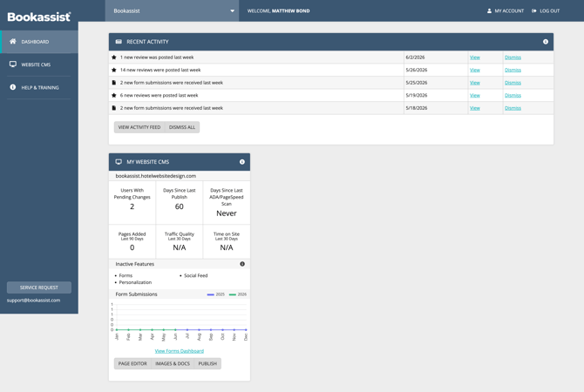Click the document icon for 5/18/2026 form submissions

pos(114,108)
